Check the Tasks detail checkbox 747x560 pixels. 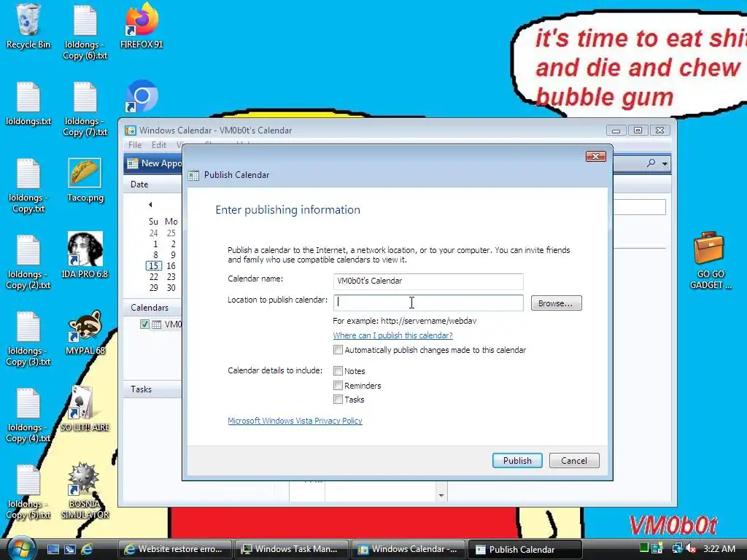click(338, 400)
